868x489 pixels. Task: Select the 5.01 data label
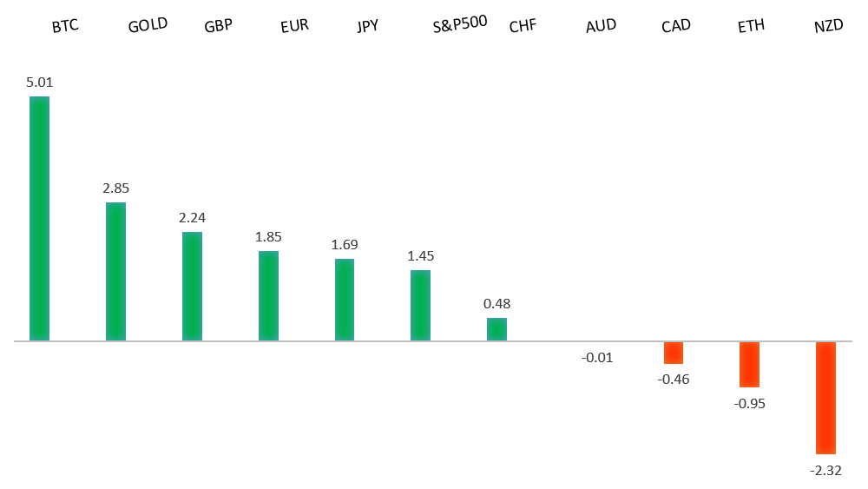(x=39, y=83)
